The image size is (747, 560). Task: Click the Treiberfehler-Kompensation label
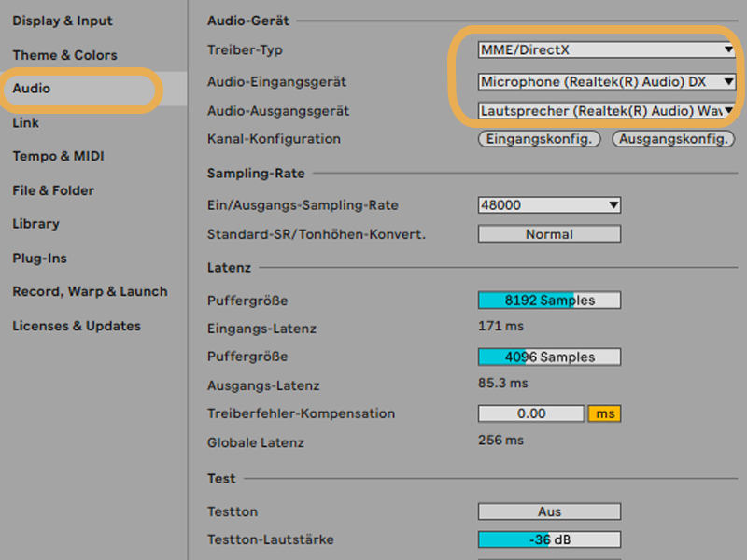(x=301, y=413)
